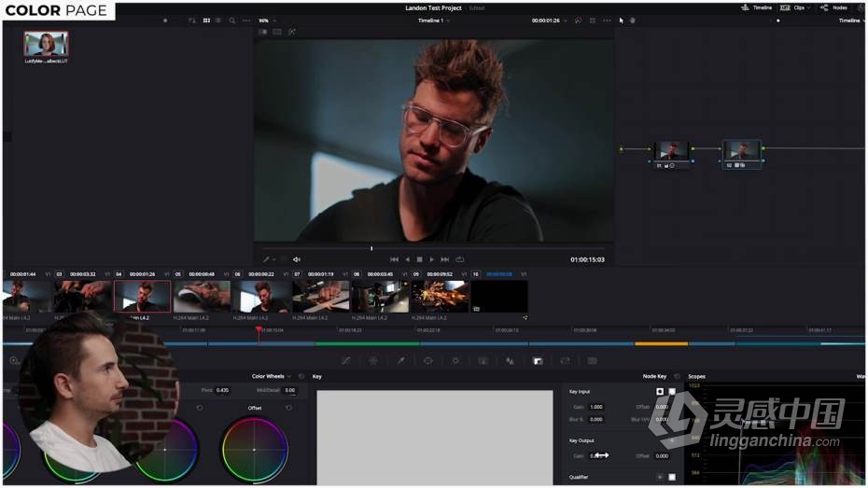Open the 3D palette icon
868x488 pixels.
pyautogui.click(x=593, y=361)
